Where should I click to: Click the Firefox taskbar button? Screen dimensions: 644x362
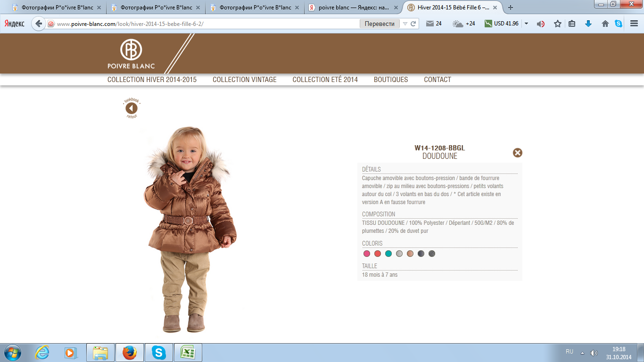(x=130, y=353)
